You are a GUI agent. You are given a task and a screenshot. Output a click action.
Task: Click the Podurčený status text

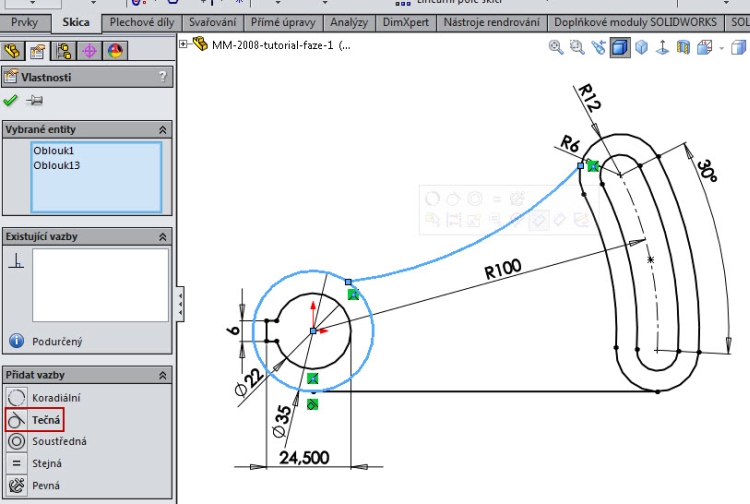(57, 341)
